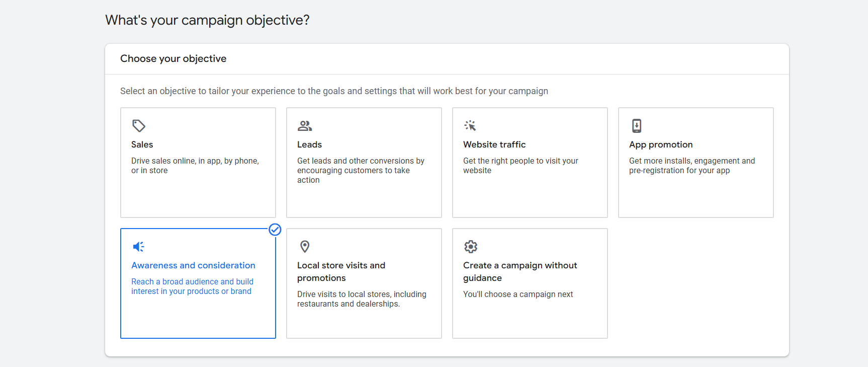This screenshot has width=868, height=367.
Task: Select the Website traffic objective title
Action: click(494, 144)
